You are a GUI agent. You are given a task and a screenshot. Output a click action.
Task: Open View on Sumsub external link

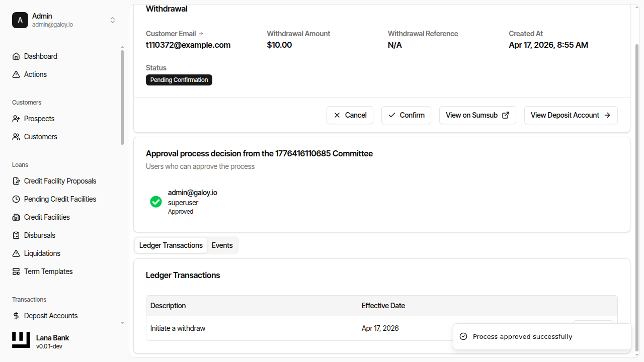(x=477, y=115)
